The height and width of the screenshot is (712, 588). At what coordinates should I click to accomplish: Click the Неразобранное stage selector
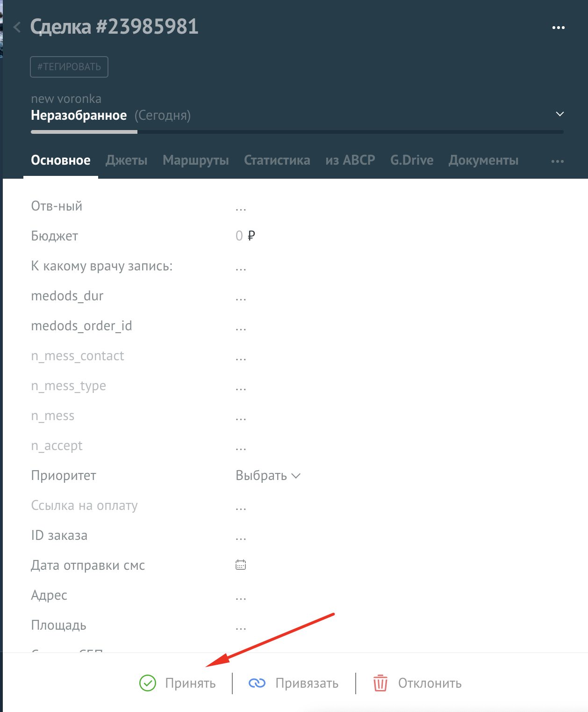[x=79, y=115]
